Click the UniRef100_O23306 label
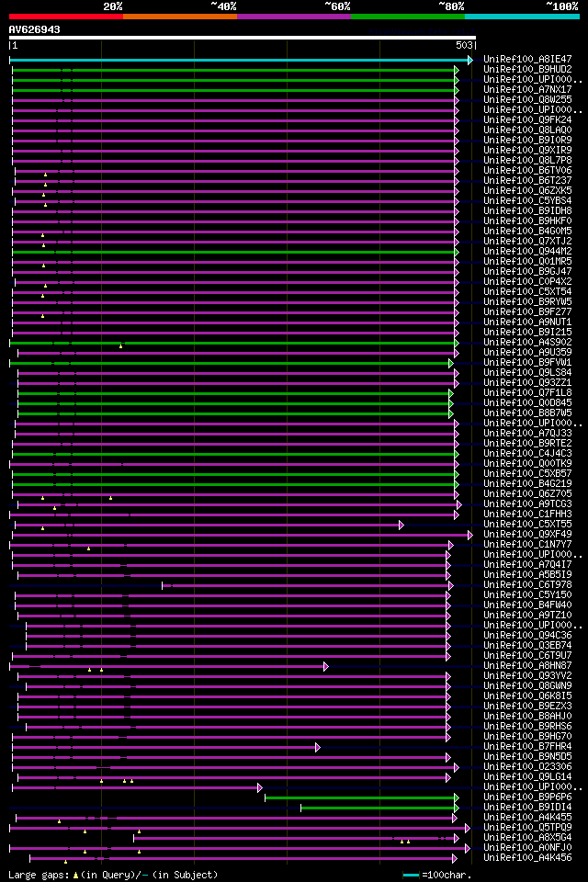 click(x=527, y=768)
